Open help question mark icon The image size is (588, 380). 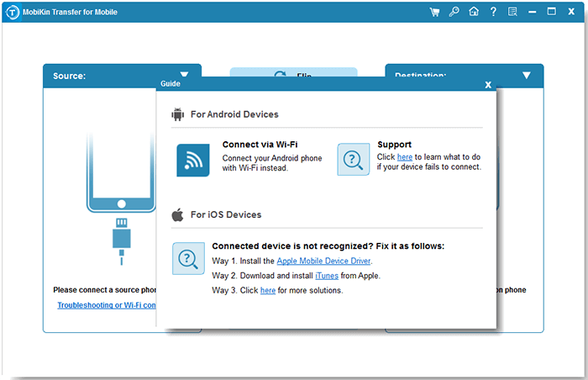[494, 12]
